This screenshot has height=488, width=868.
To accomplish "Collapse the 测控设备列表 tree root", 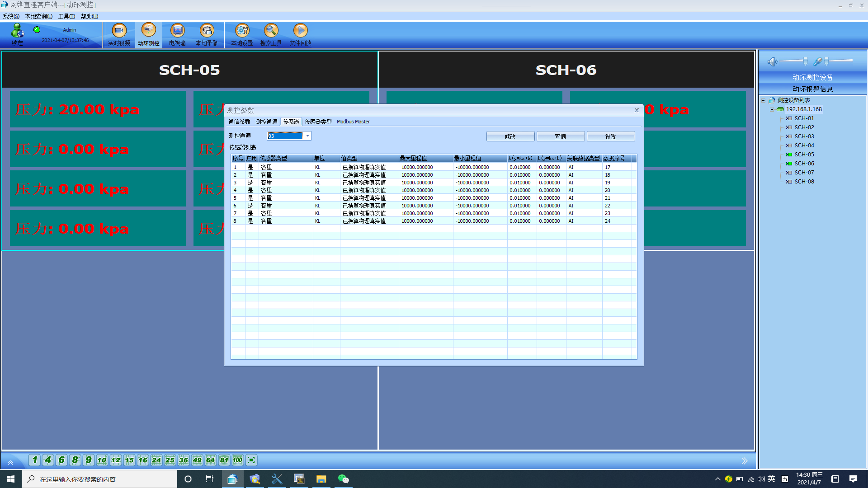I will [x=763, y=100].
